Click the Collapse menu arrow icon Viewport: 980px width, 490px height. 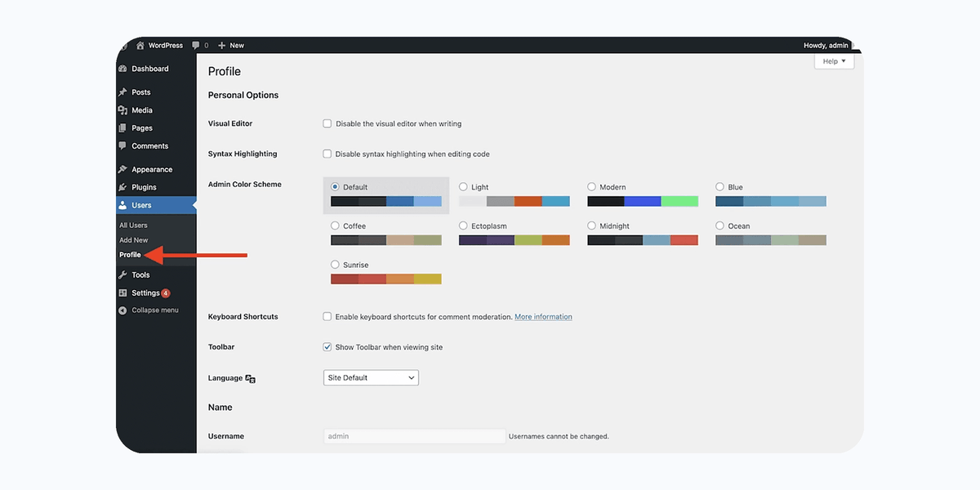[122, 310]
